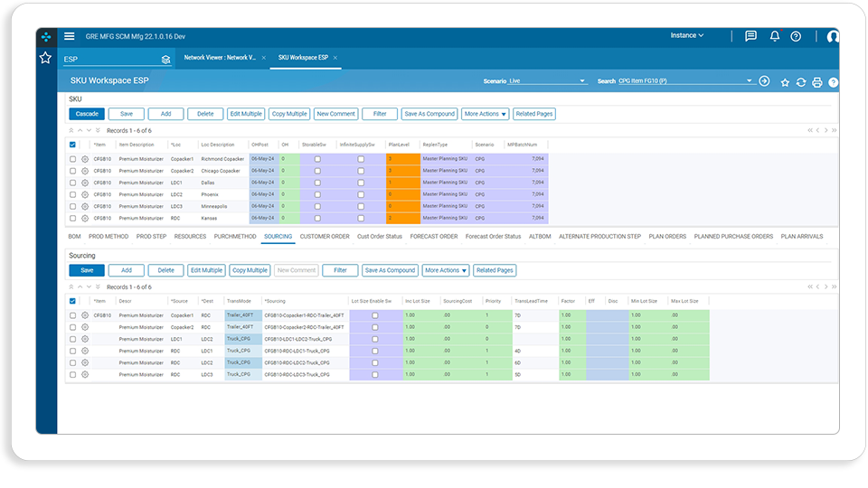Click the user profile avatar icon
The height and width of the screenshot is (488, 868).
(832, 36)
